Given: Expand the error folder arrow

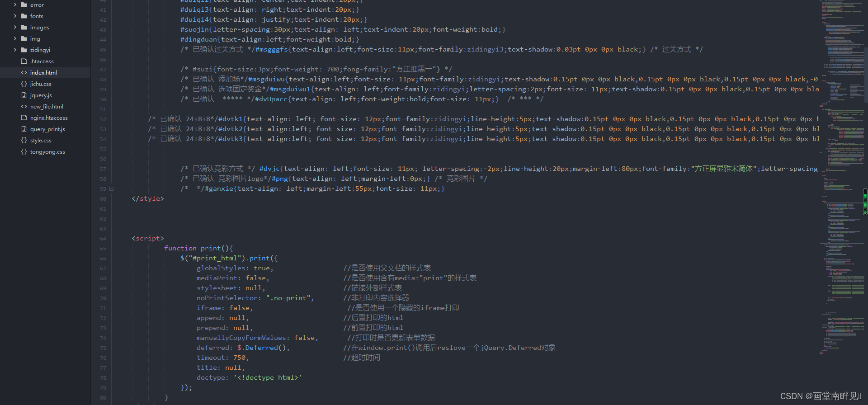Looking at the screenshot, I should 15,5.
